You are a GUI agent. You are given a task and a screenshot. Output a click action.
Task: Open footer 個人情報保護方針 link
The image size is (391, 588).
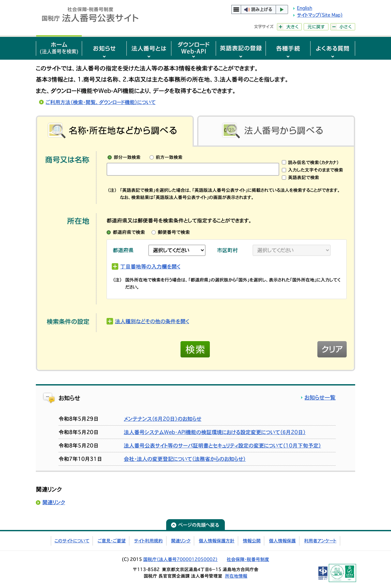(x=217, y=541)
